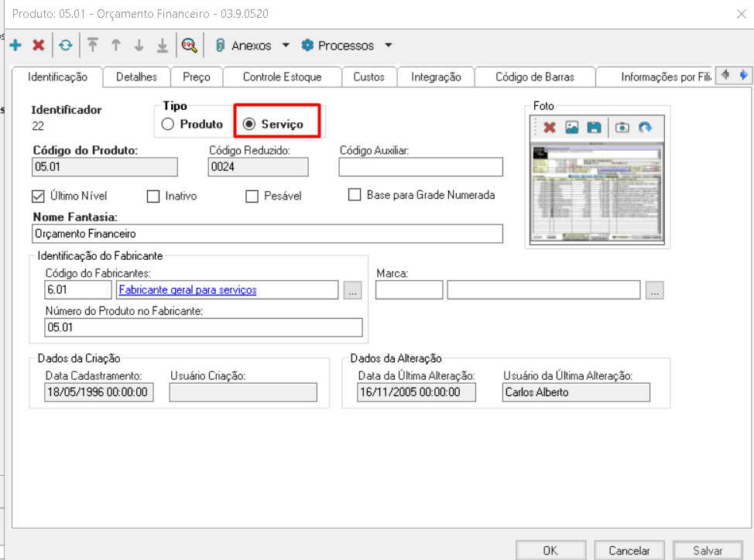Click the Código do Produto field
This screenshot has height=560, width=754.
coord(105,167)
